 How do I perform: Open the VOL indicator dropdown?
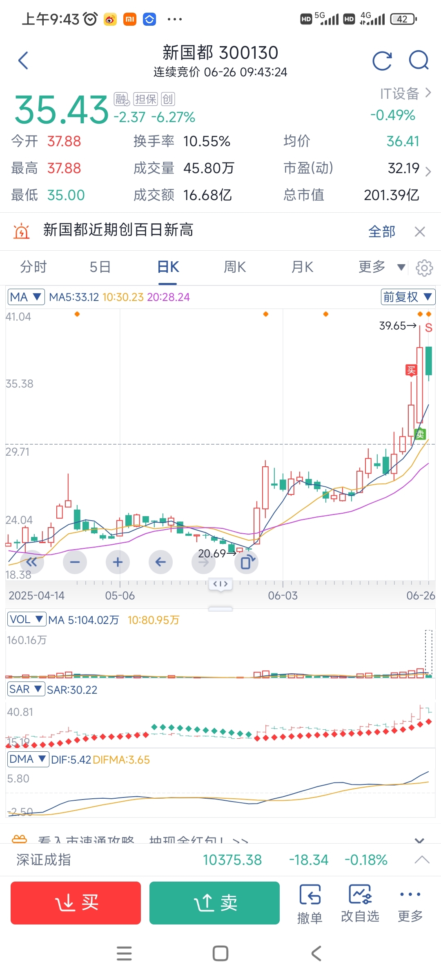tap(27, 619)
